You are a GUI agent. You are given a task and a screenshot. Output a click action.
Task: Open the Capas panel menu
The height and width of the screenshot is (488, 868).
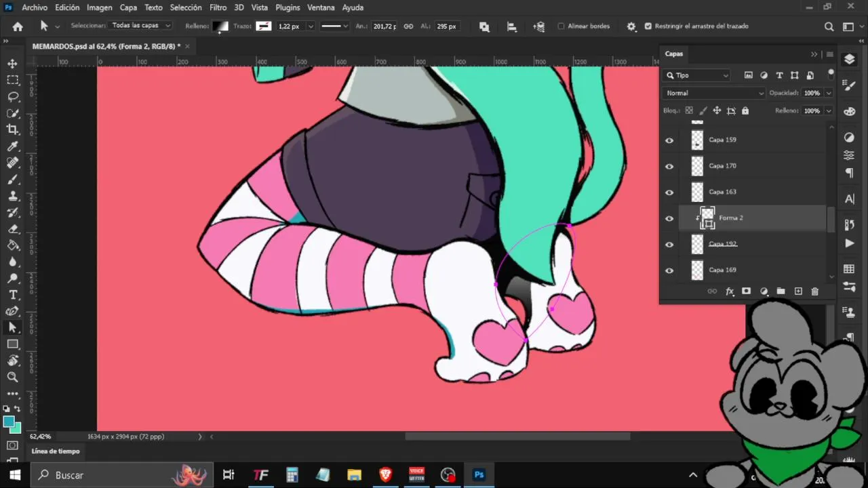tap(829, 54)
